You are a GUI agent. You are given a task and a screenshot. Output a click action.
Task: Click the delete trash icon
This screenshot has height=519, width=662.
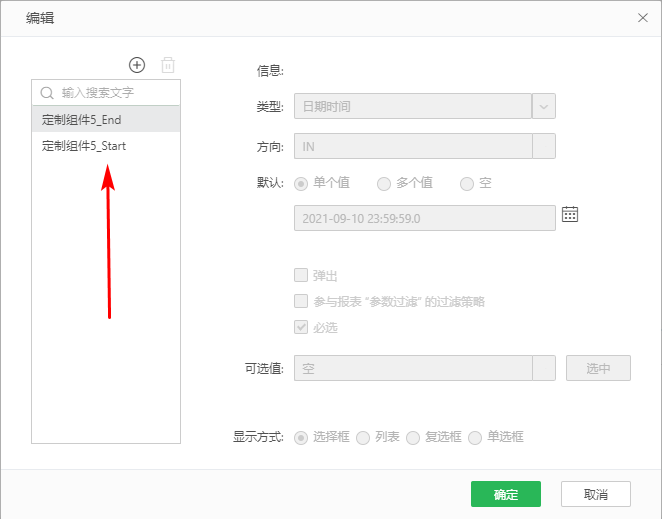click(168, 65)
